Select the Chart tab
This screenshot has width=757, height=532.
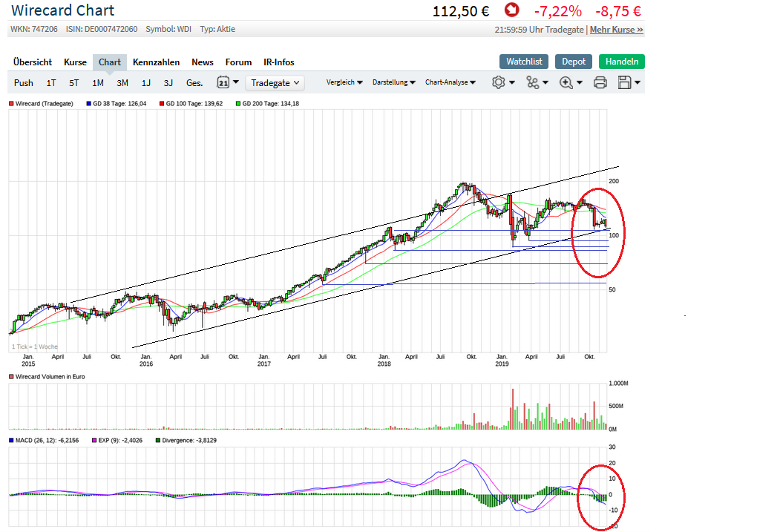110,62
